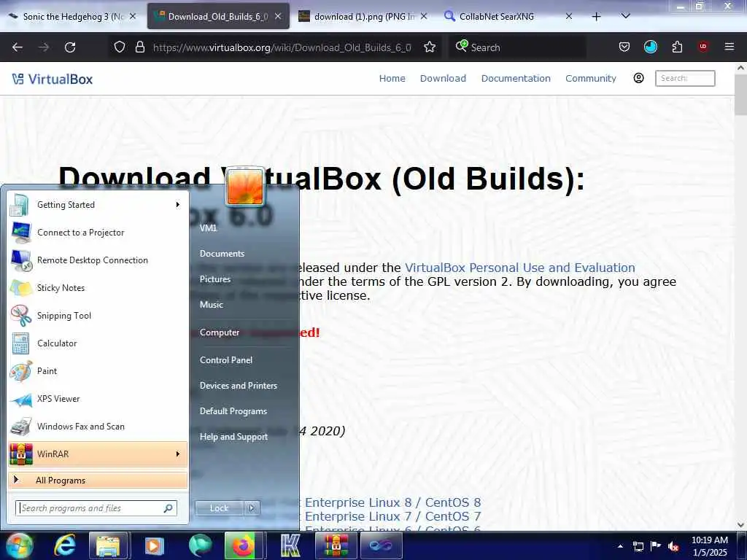Open the VirtualBox account user icon
747x560 pixels.
click(639, 78)
